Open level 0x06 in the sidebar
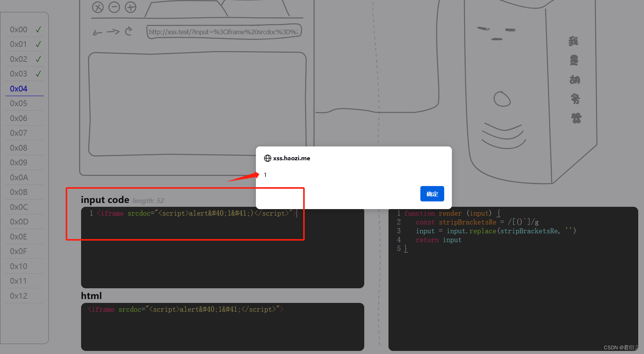Image resolution: width=644 pixels, height=354 pixels. 18,118
